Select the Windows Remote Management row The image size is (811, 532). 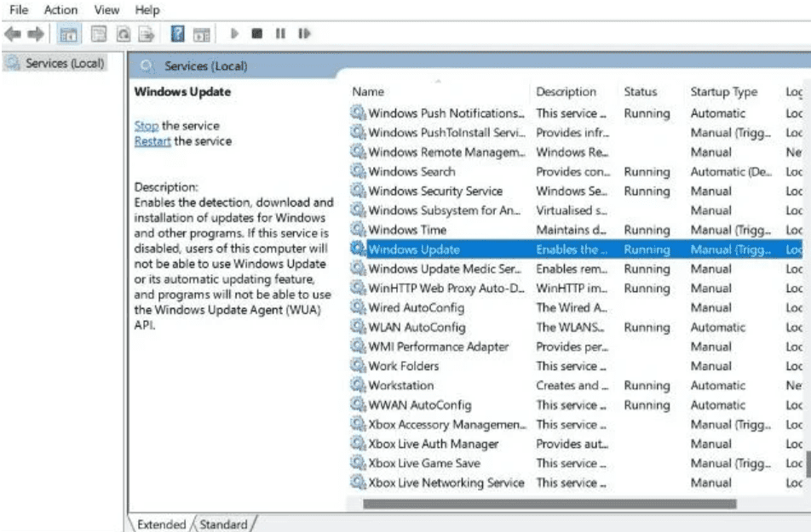576,152
